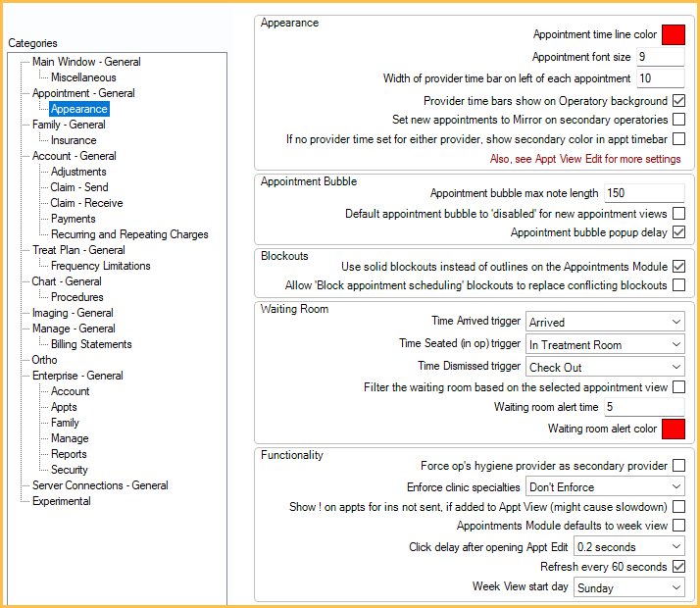Enable Appointments Module defaults to week view

[678, 526]
